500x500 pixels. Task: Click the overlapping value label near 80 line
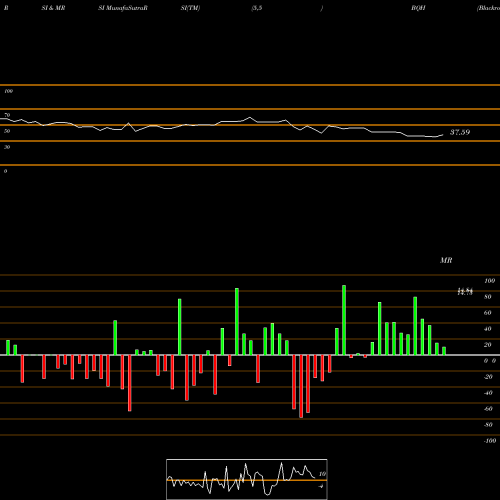point(465,292)
